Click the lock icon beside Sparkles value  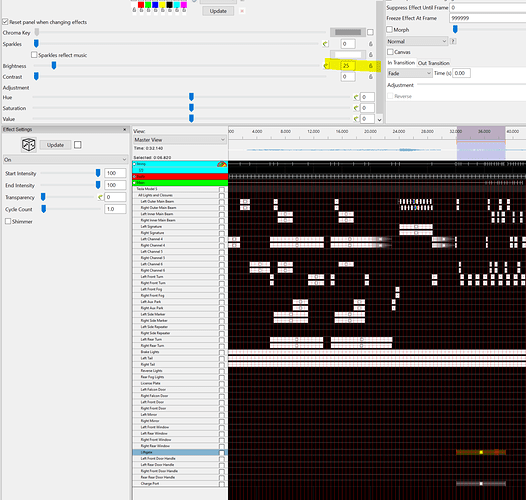point(371,44)
